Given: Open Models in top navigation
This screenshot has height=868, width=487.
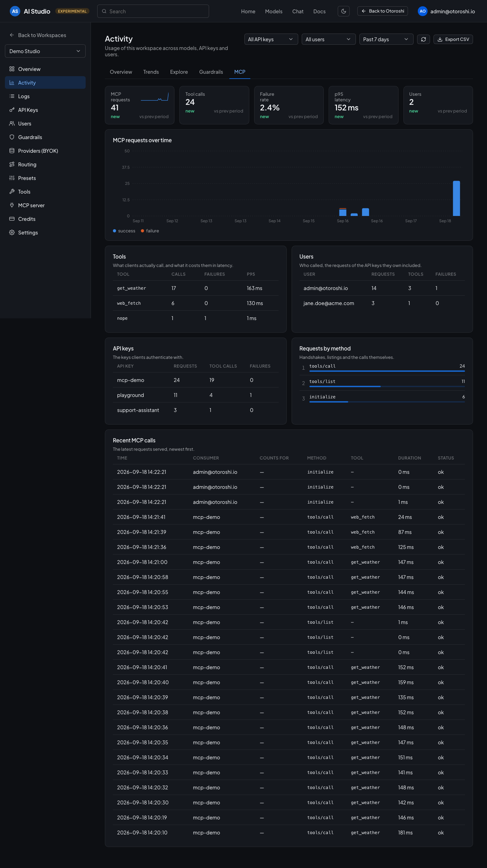Looking at the screenshot, I should [x=274, y=11].
